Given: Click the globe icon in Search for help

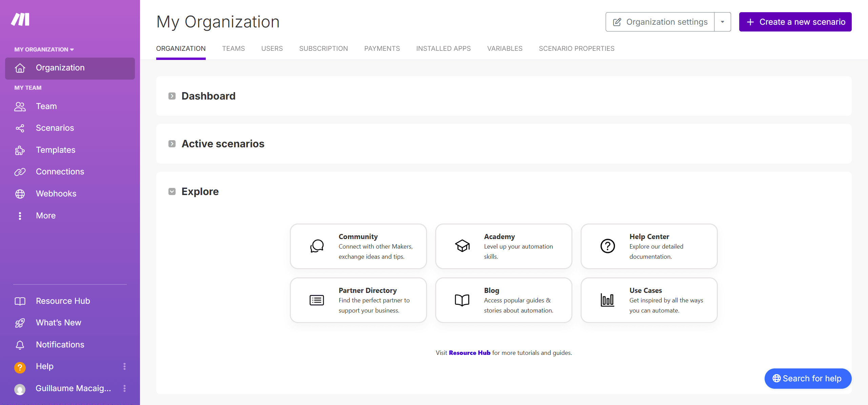Looking at the screenshot, I should click(776, 378).
